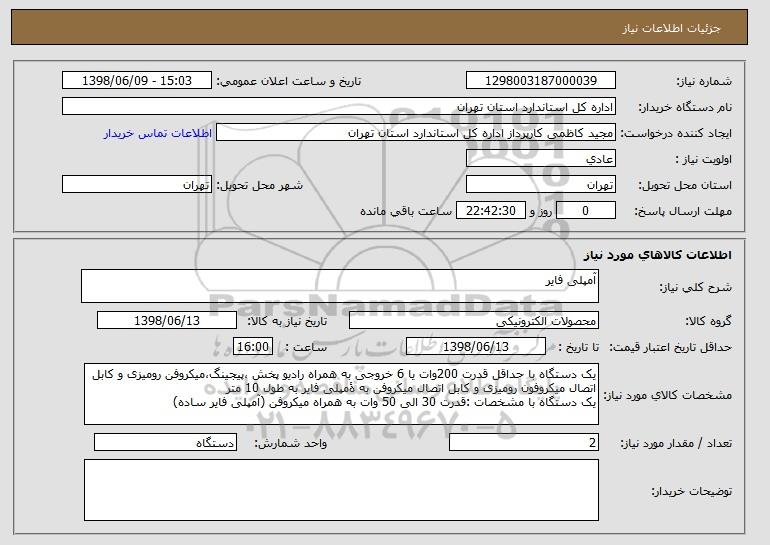This screenshot has height=545, width=770.
Task: Click the requester field مجید کاظمی کارپرداز
Action: pyautogui.click(x=416, y=133)
